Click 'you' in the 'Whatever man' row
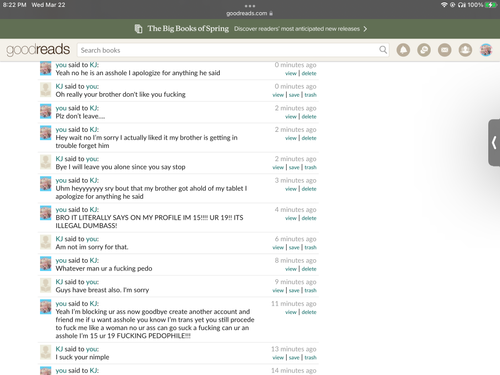Screen dimensions: 500x375 coord(61,260)
